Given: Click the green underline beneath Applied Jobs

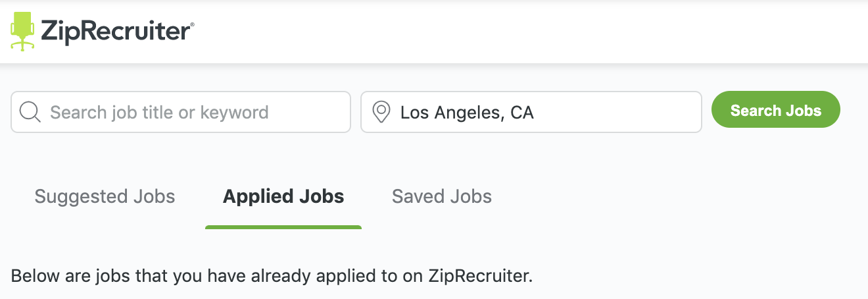Looking at the screenshot, I should pos(283,227).
